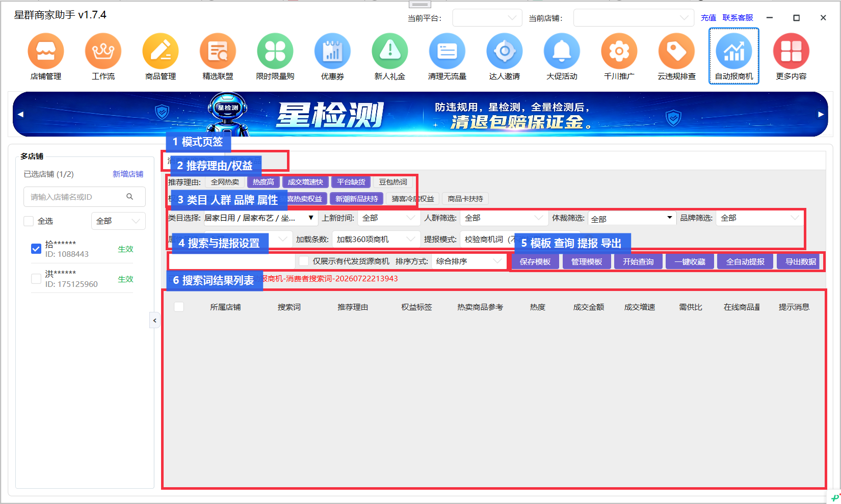The width and height of the screenshot is (841, 504).
Task: Open the 排序方式 综合排序 dropdown
Action: (x=469, y=261)
